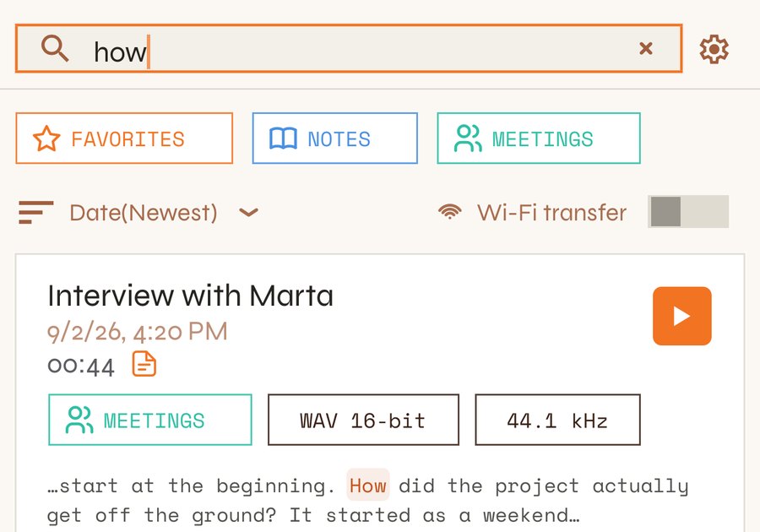Expand the sort order chevron
The width and height of the screenshot is (760, 532).
pos(248,213)
